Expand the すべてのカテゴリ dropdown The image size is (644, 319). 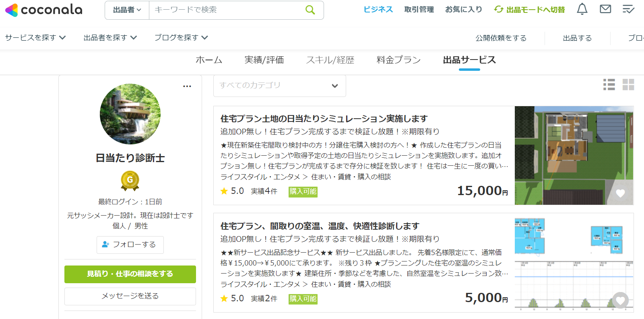(x=279, y=86)
